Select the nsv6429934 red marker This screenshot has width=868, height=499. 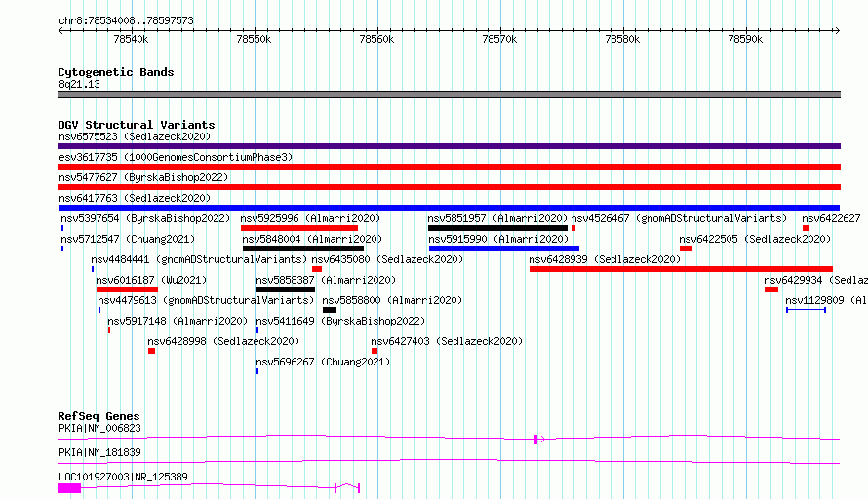pyautogui.click(x=771, y=289)
